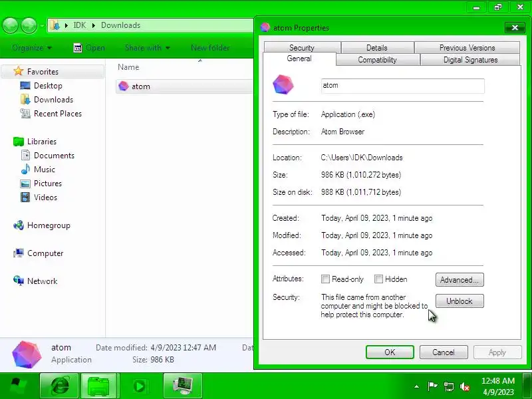Open the Organize dropdown menu

click(x=31, y=48)
